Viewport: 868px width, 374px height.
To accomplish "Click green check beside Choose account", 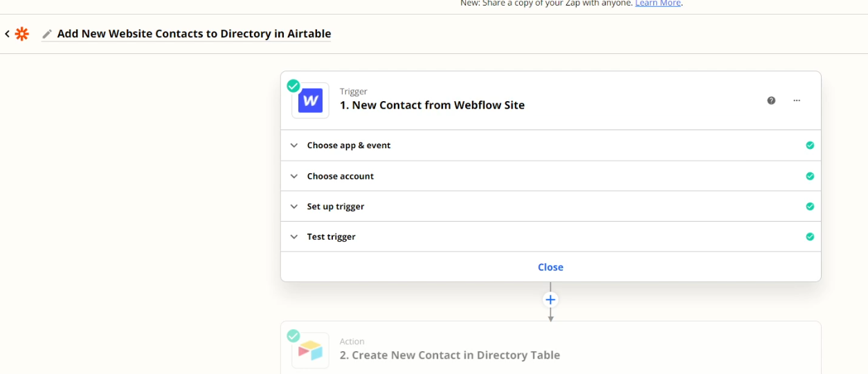I will (810, 176).
